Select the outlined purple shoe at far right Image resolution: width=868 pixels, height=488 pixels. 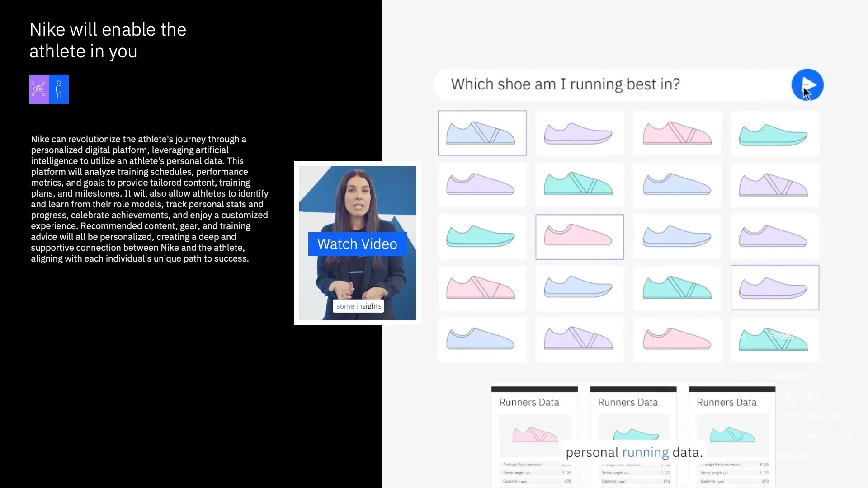click(774, 288)
